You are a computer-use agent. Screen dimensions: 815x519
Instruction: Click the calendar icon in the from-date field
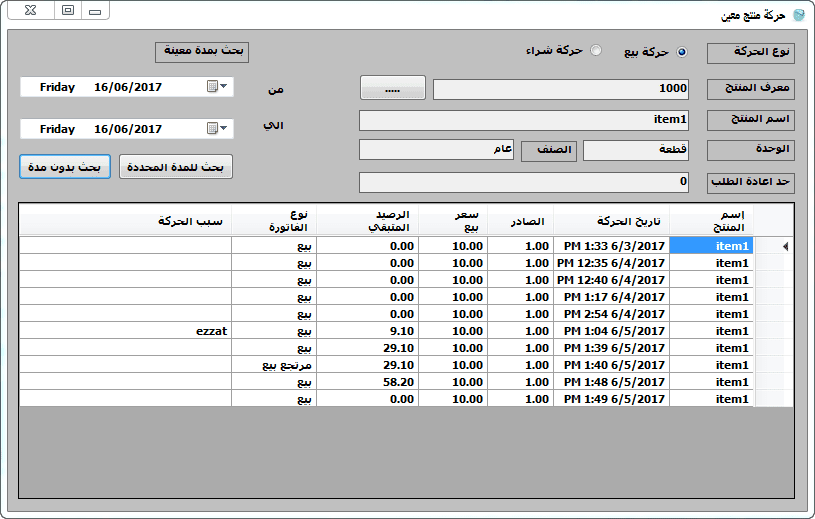212,87
